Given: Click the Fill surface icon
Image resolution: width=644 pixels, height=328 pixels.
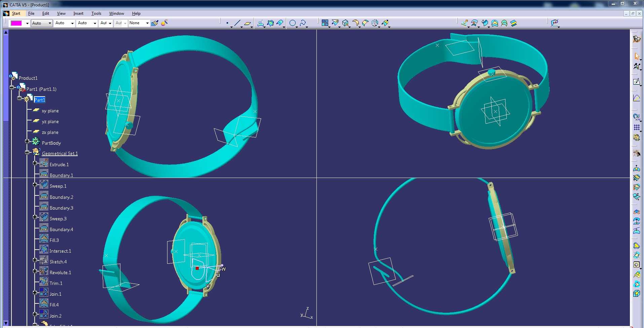Looking at the screenshot, I should pos(494,23).
